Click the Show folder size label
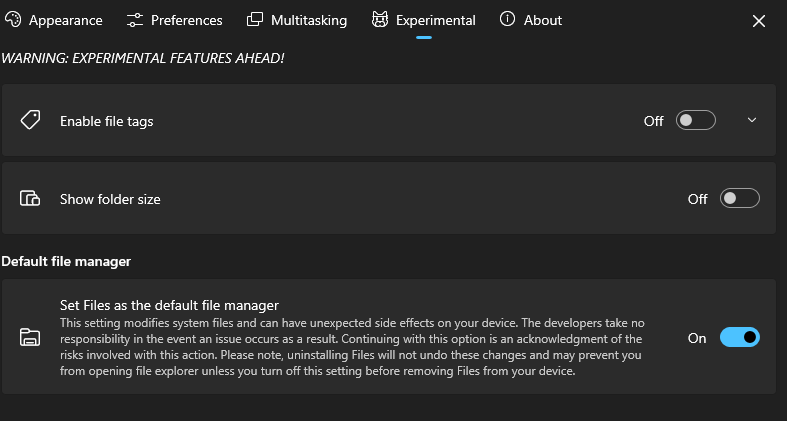 (x=110, y=199)
